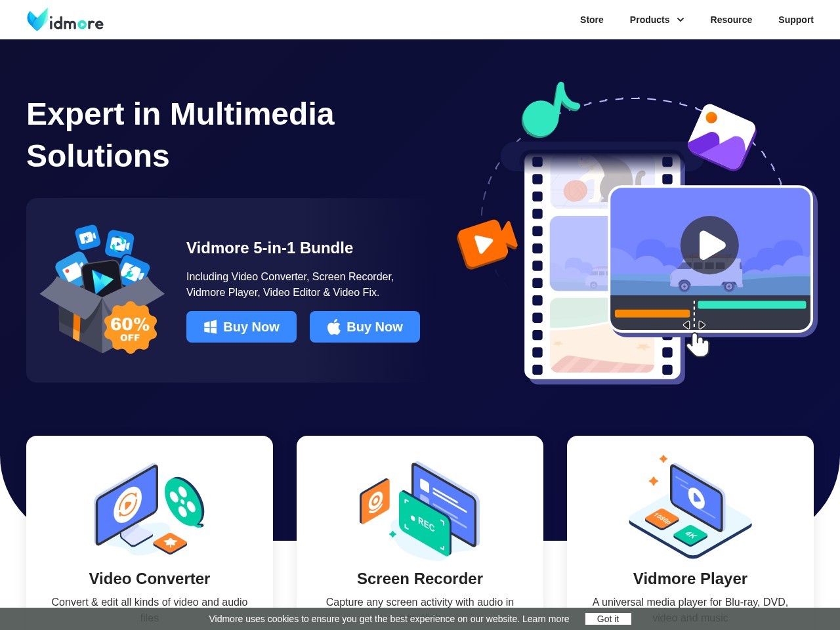Click the timeline split handle arrows

(x=694, y=325)
